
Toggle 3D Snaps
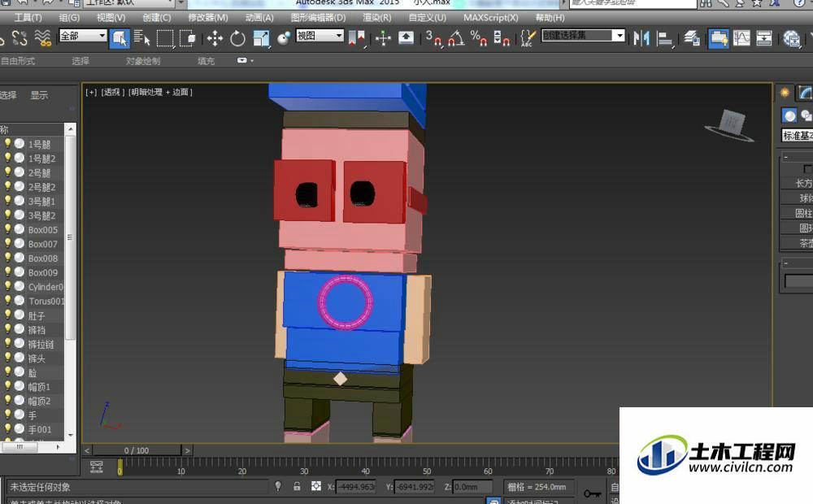[433, 38]
